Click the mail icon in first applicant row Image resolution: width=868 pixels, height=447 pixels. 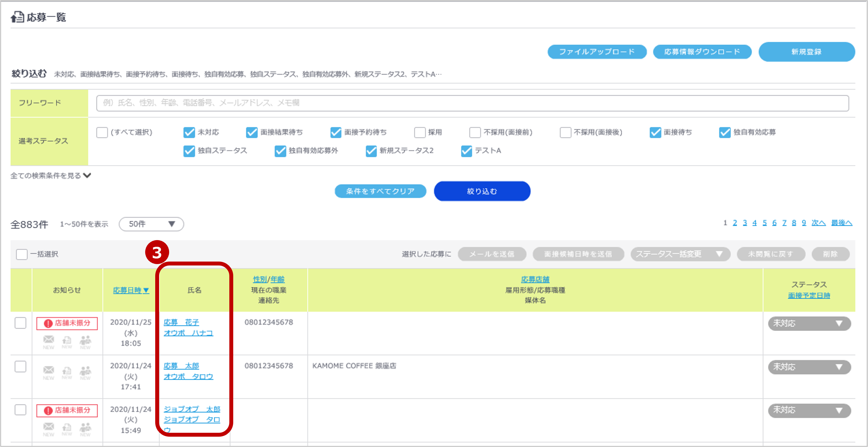[x=48, y=339]
